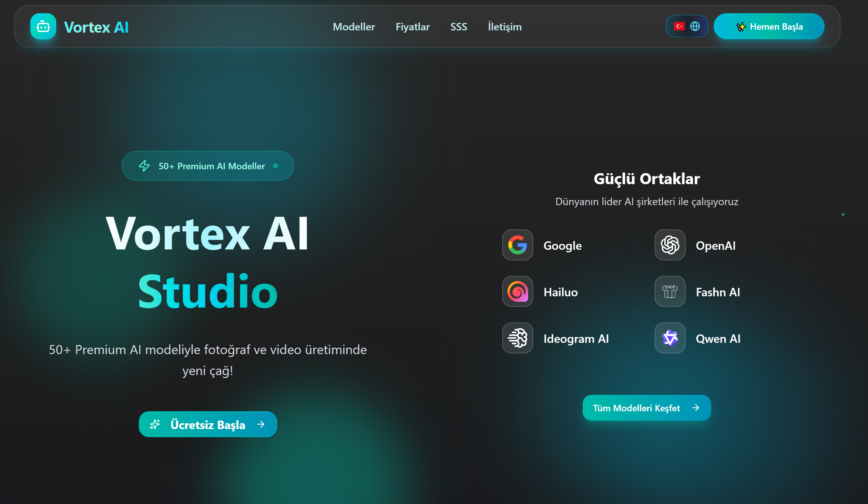Click Tüm Modelleri Keşfet button
The height and width of the screenshot is (504, 868).
point(646,408)
